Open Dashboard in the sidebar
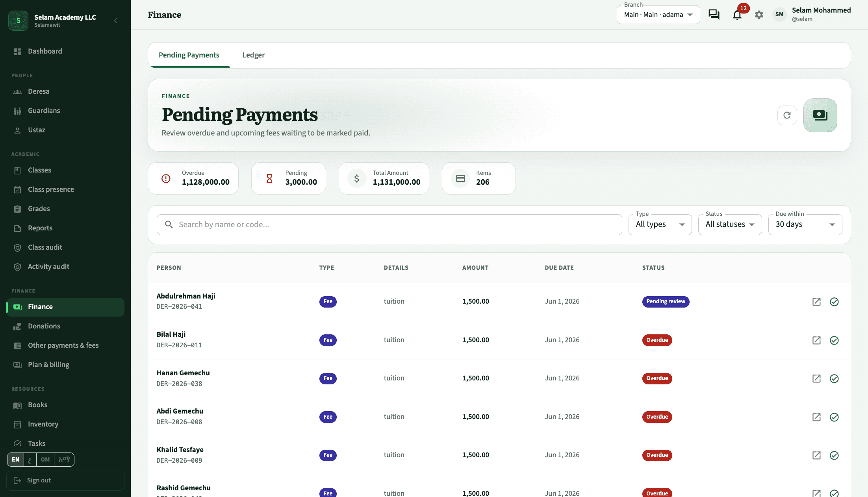 [65, 51]
